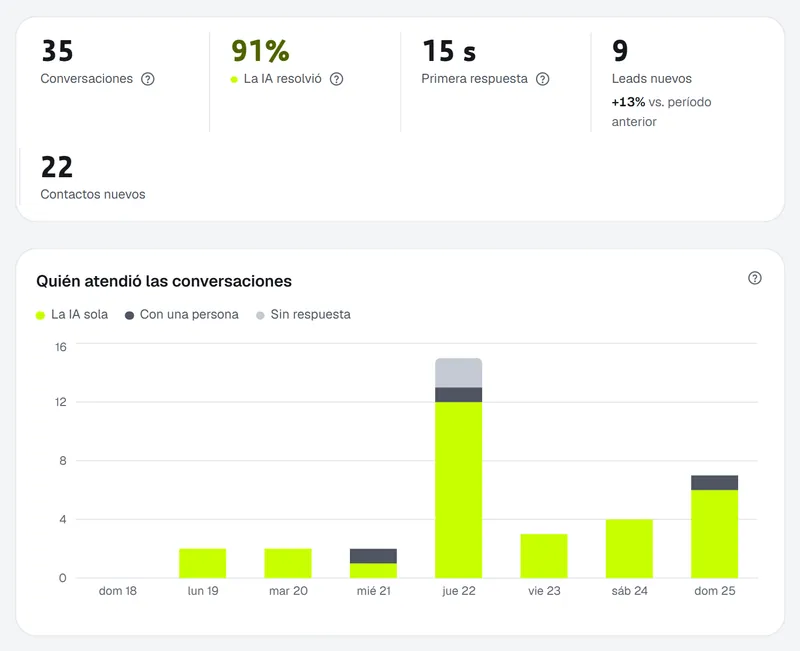The height and width of the screenshot is (651, 800).
Task: Click the '35' conversations value
Action: 57,51
